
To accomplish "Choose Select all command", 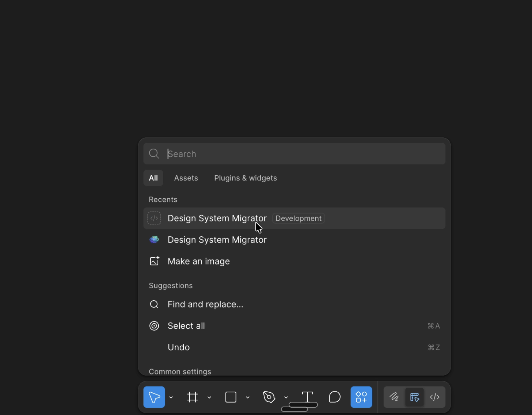I will point(294,326).
